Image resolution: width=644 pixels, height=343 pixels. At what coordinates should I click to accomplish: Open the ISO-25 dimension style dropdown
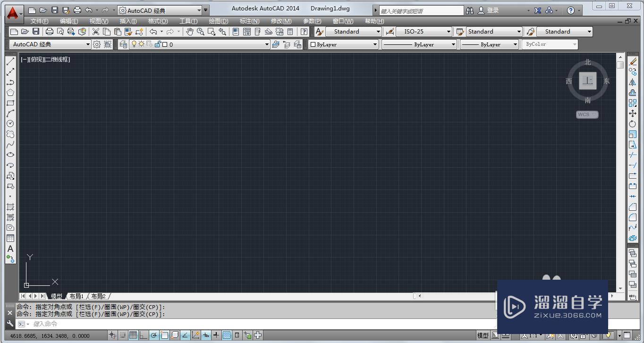point(449,32)
